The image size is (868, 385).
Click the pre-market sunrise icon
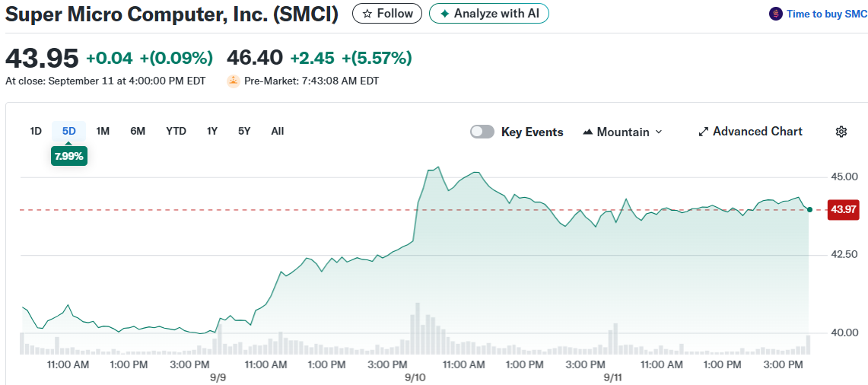pos(233,81)
